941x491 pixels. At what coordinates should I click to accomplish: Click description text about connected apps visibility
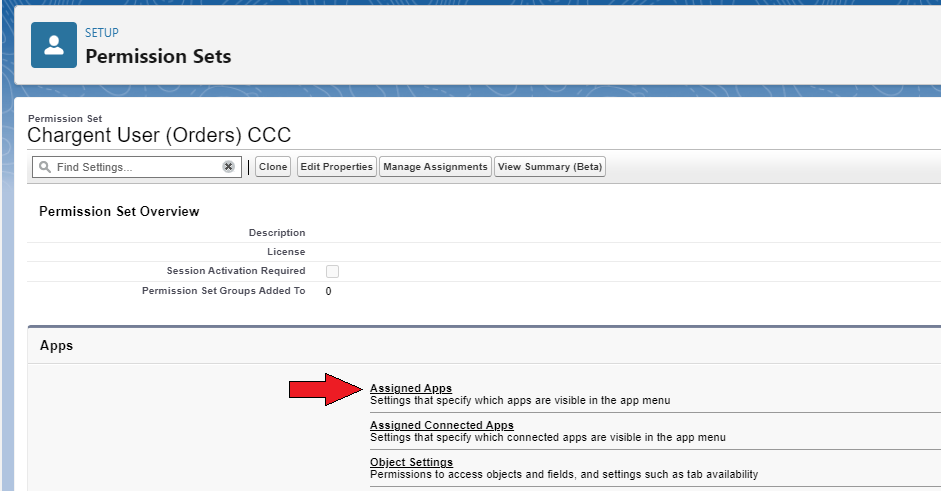click(x=547, y=438)
